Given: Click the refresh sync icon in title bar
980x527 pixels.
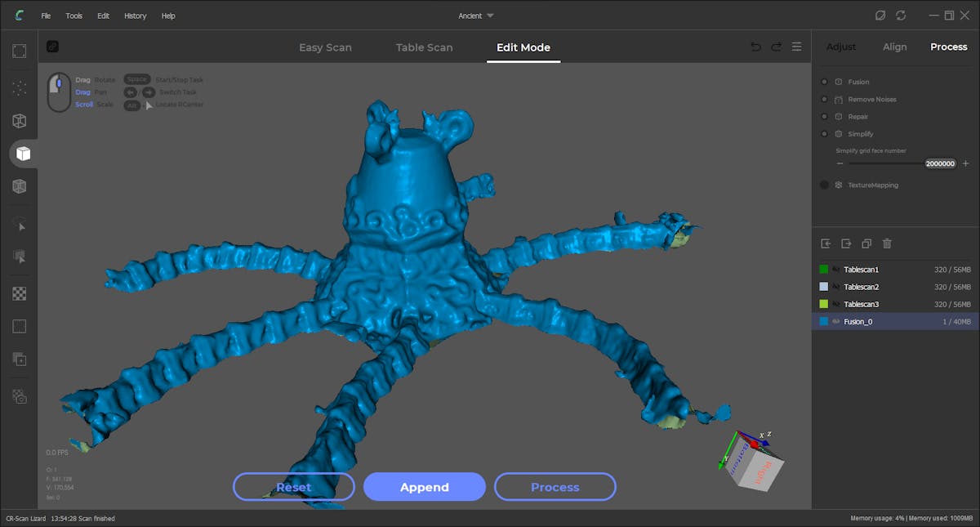Looking at the screenshot, I should pos(901,16).
